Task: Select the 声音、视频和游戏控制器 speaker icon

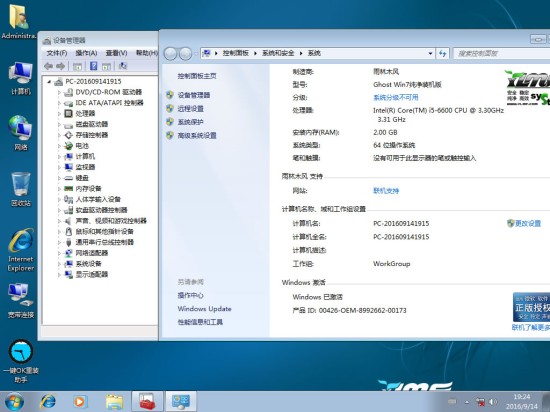Action: [68, 221]
